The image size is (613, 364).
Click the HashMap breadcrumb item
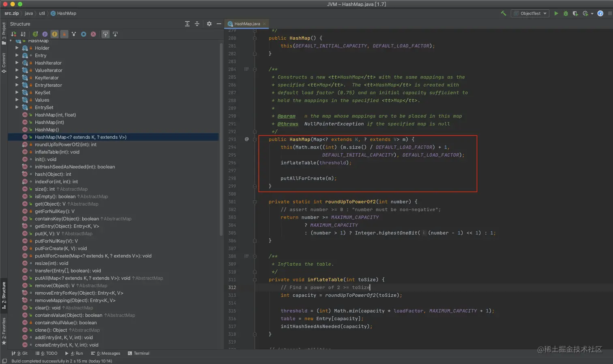[x=63, y=13]
